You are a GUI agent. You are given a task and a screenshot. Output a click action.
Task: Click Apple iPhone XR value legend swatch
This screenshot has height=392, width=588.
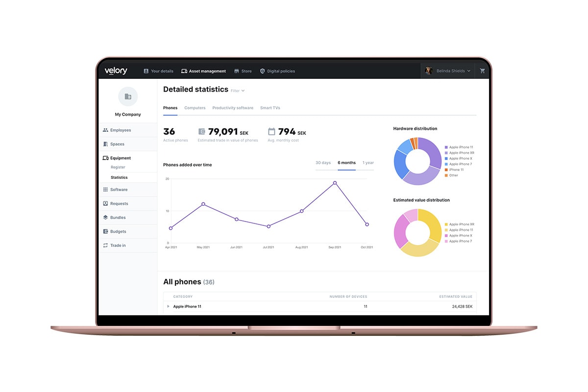tap(446, 224)
